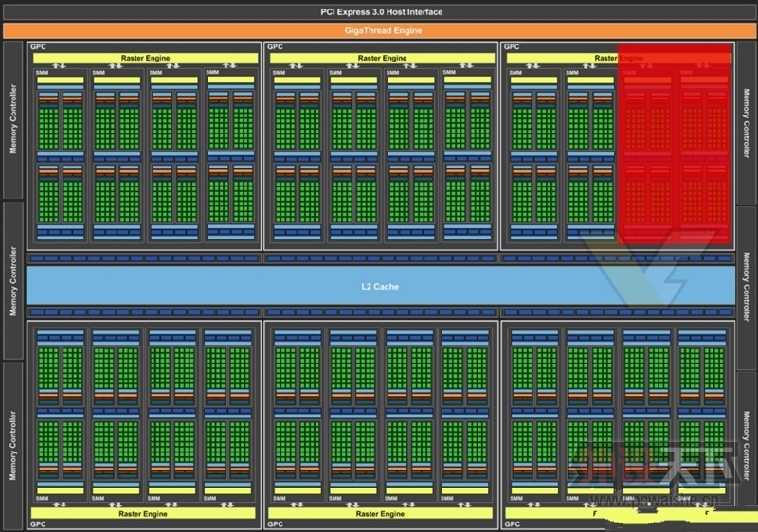Viewport: 758px width, 532px height.
Task: Click the upper Memory Controller on left edge
Action: [x=13, y=119]
